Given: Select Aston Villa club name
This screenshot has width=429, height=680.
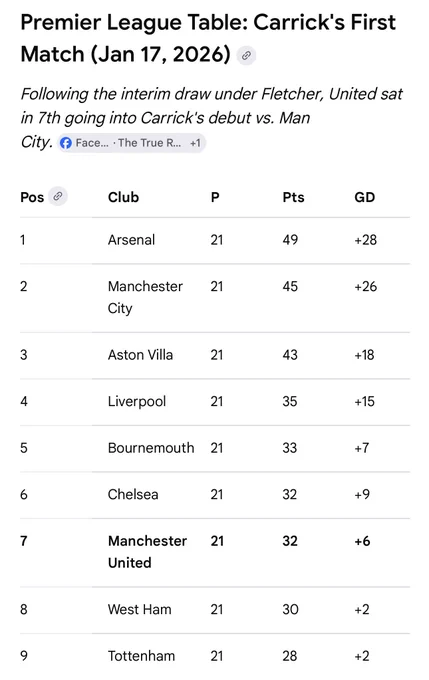Looking at the screenshot, I should [x=140, y=355].
